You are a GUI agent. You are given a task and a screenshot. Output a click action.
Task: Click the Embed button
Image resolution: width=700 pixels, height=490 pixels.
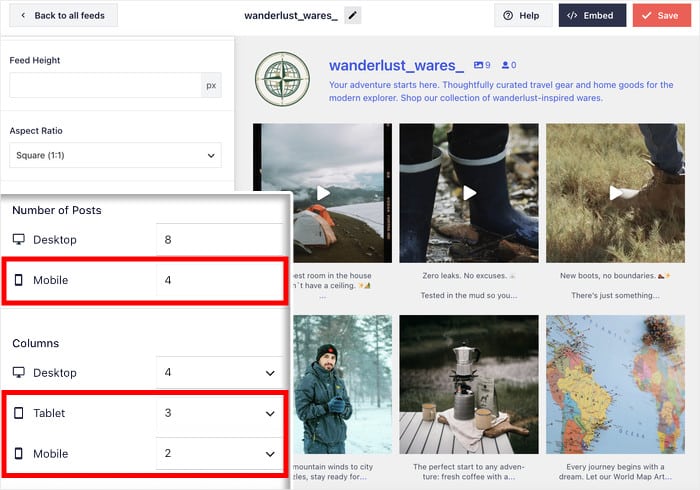tap(592, 16)
